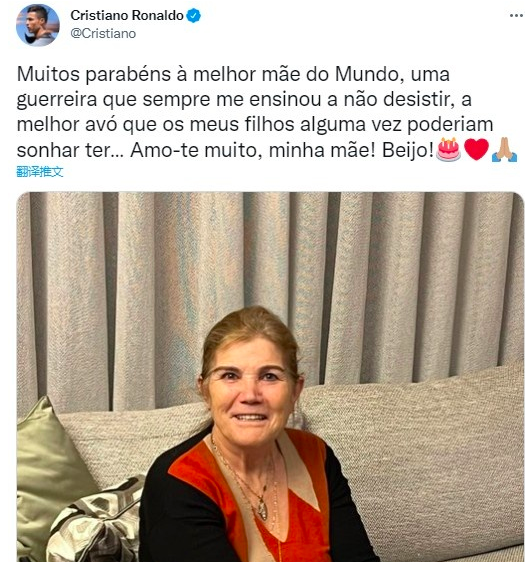Click the word 'Beijo!' in the tweet
Viewport: 525px width, 562px height.
tap(408, 150)
